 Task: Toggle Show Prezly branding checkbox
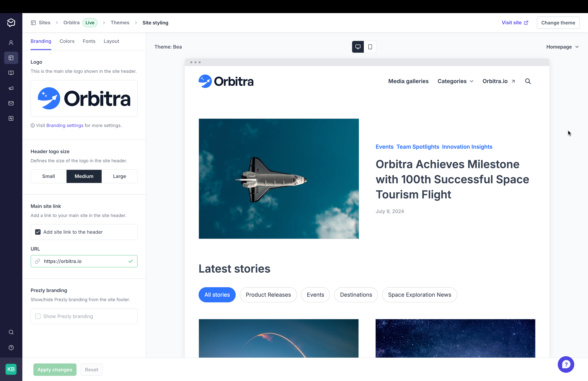pyautogui.click(x=38, y=316)
